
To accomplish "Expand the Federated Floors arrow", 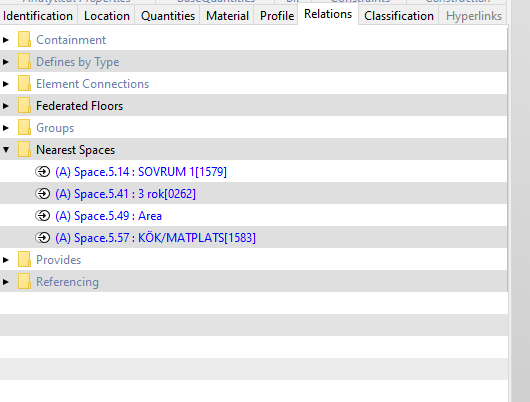I will [x=5, y=106].
